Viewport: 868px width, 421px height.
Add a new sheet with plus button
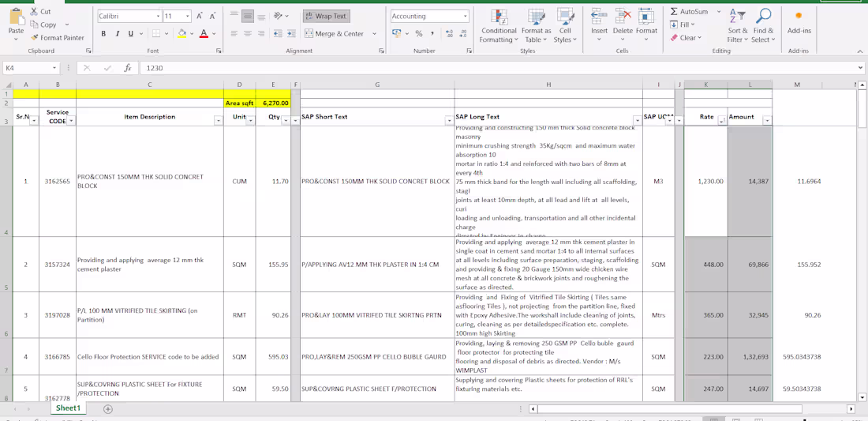pyautogui.click(x=108, y=409)
